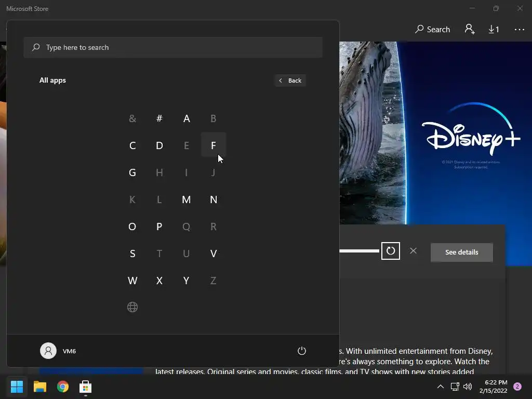Select letter A in alphabet grid
This screenshot has height=399, width=532.
187,118
